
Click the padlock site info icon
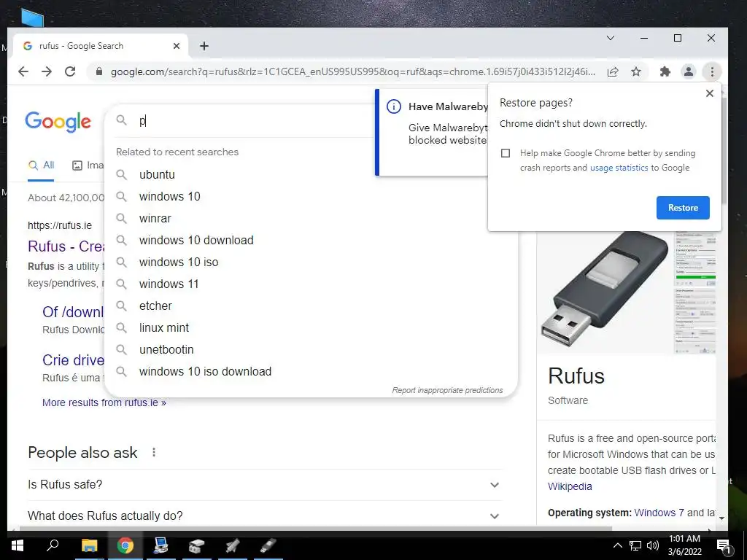[x=99, y=72]
